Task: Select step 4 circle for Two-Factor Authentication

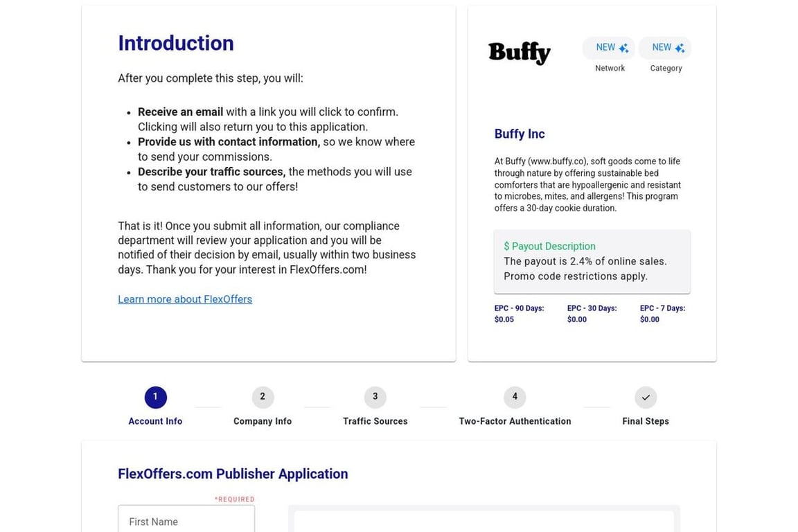Action: coord(515,397)
